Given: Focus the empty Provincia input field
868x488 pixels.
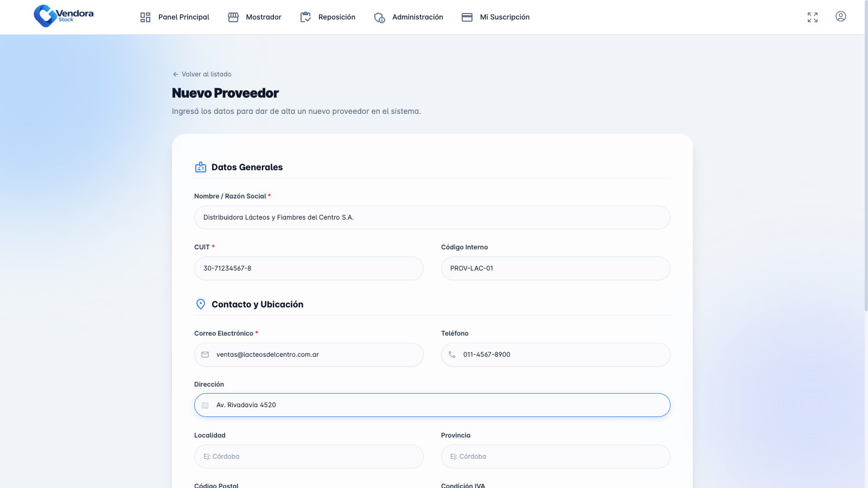Looking at the screenshot, I should 556,457.
